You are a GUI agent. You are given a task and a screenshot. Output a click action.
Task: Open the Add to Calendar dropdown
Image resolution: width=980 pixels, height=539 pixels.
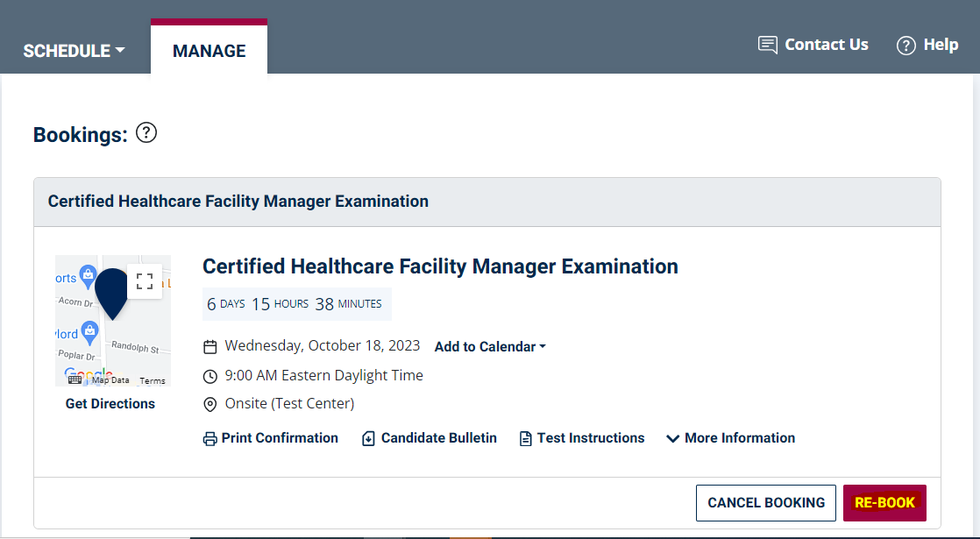(x=490, y=347)
